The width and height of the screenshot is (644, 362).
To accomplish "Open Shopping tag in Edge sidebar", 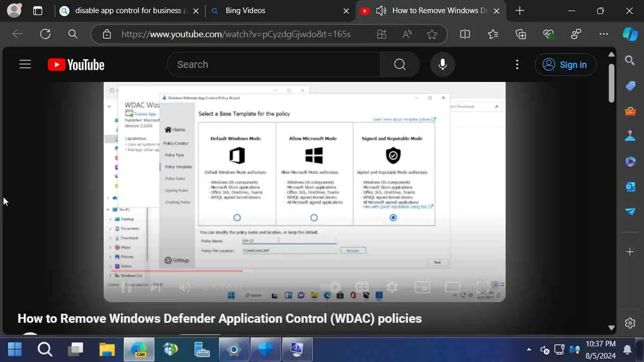I will (630, 86).
